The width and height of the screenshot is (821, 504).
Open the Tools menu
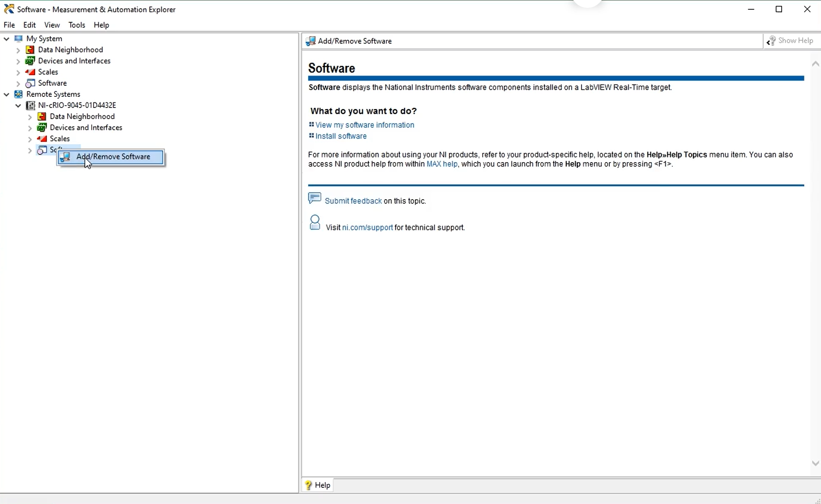tap(76, 25)
